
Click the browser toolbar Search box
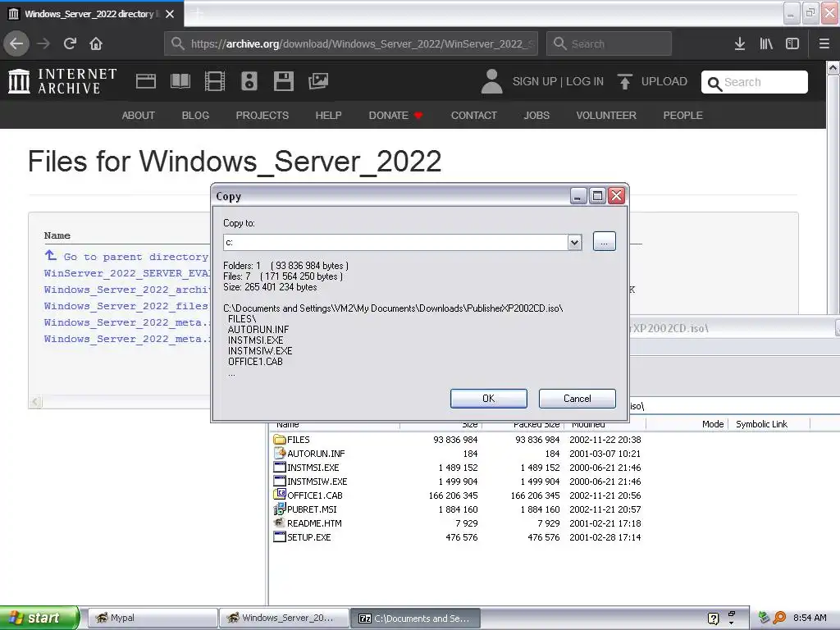coord(609,44)
